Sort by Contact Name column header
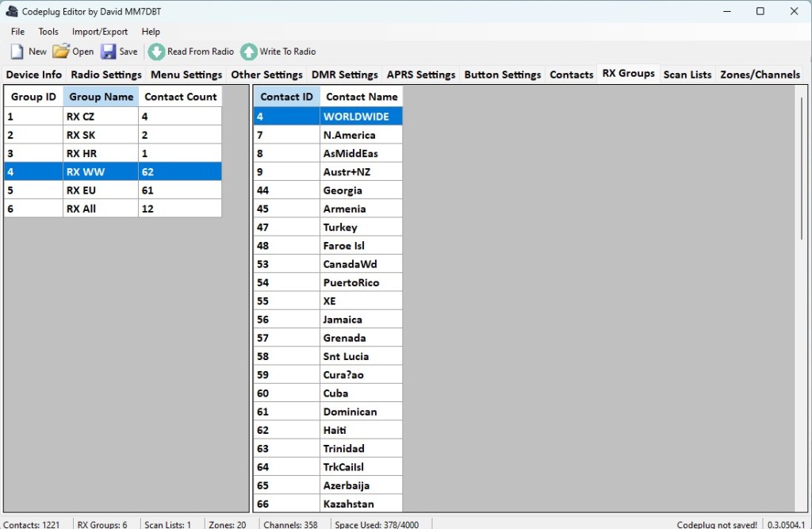This screenshot has height=529, width=812. (362, 97)
